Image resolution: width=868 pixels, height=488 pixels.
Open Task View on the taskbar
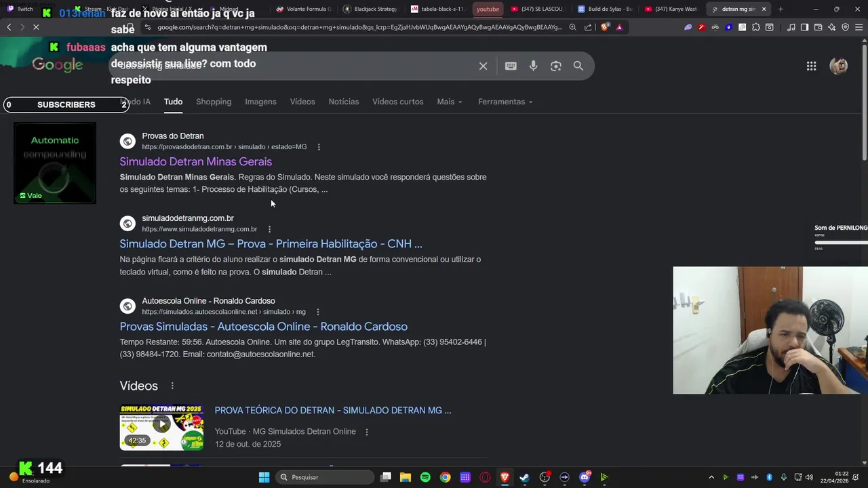(386, 477)
